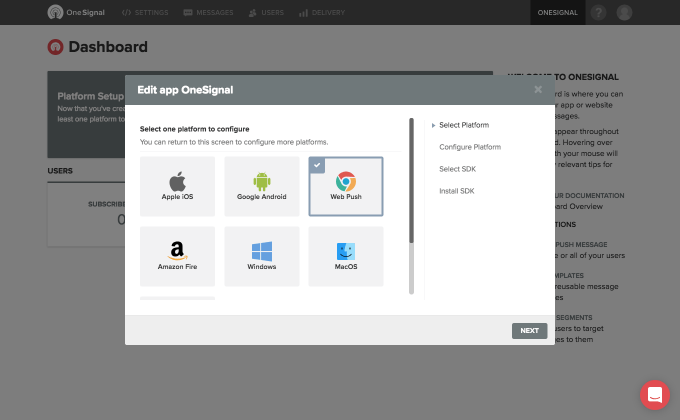
Task: Click the red Dashboard icon
Action: pyautogui.click(x=56, y=47)
